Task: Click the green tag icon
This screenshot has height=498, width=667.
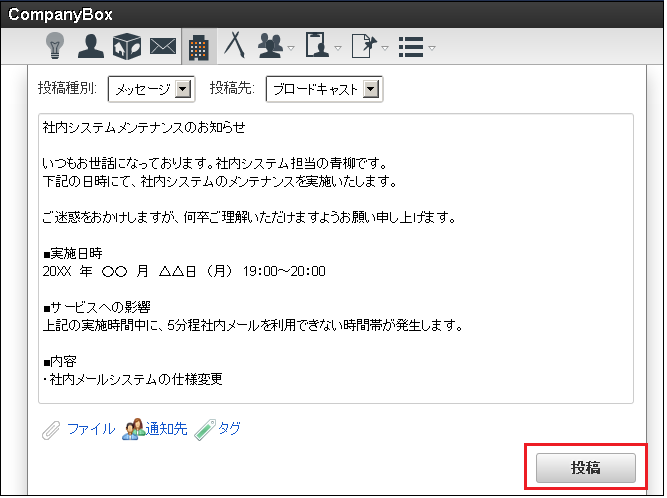Action: (205, 430)
